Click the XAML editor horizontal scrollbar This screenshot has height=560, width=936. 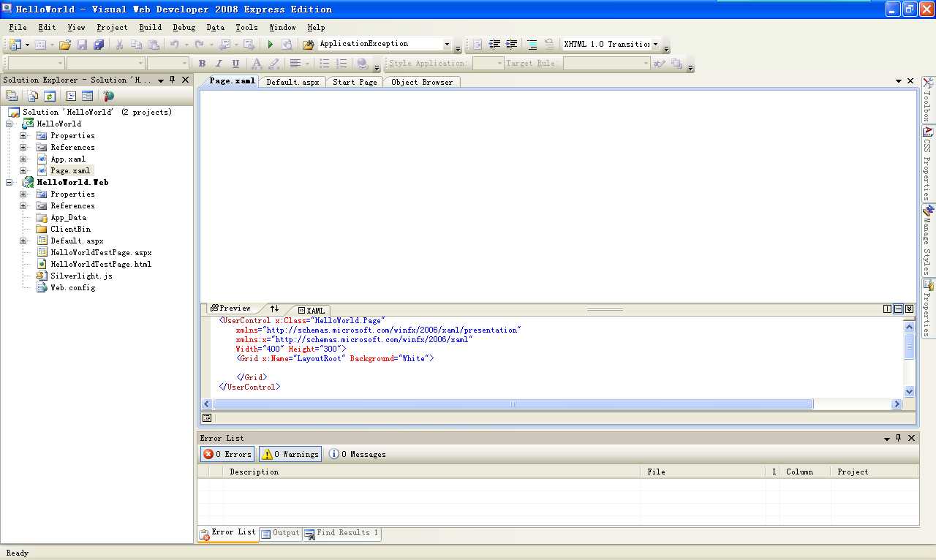click(513, 404)
